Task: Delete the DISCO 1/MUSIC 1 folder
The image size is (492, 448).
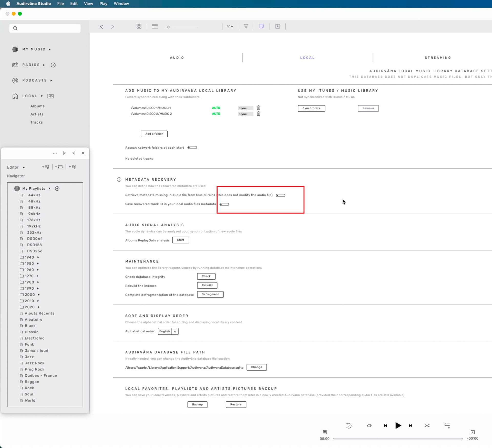Action: coord(259,108)
